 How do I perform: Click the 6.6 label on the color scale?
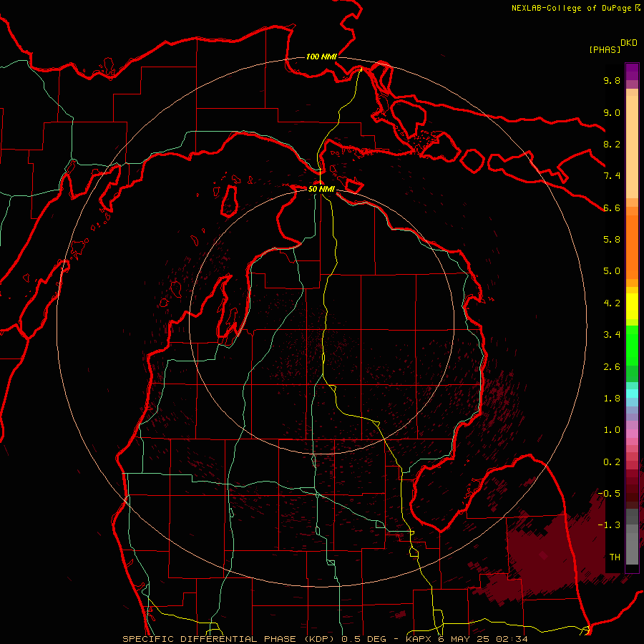point(612,208)
